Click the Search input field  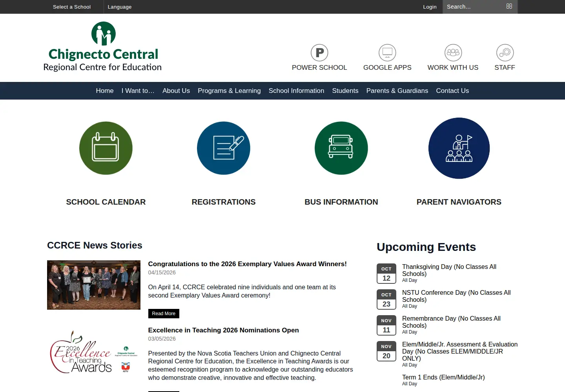coord(475,7)
